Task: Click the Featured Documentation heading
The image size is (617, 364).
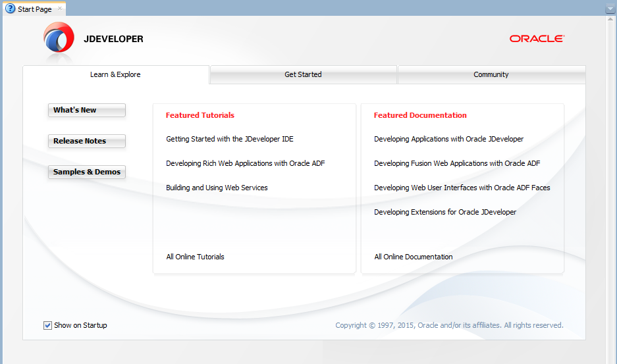Action: [420, 115]
